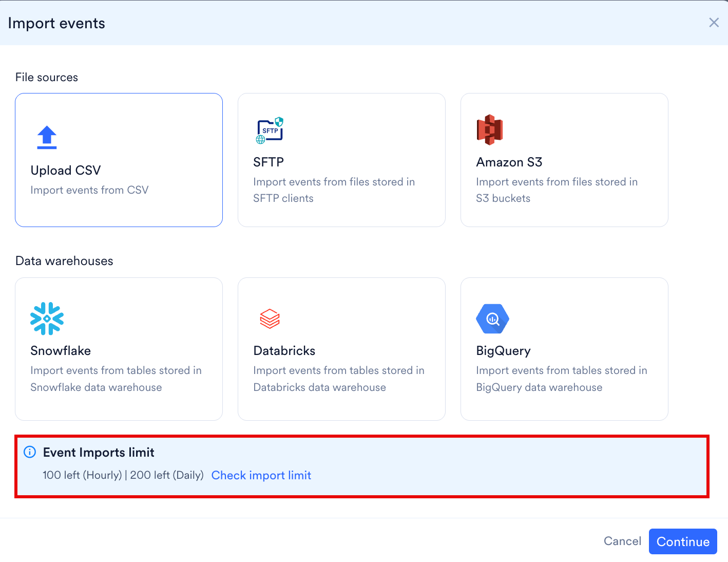Click the SFTP folder icon

pyautogui.click(x=270, y=130)
